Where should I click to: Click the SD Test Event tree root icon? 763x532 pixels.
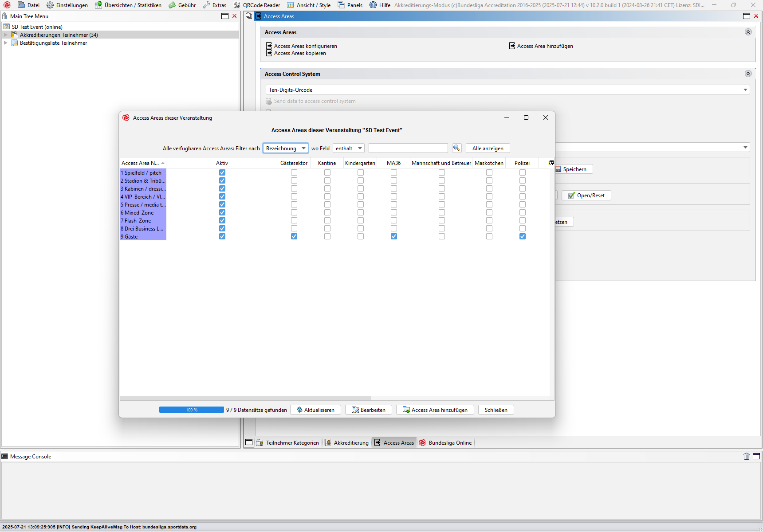pyautogui.click(x=7, y=27)
